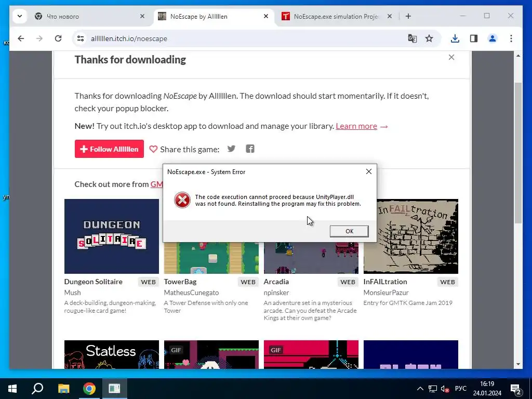Screen dimensions: 532x399
Task: Open the taskbar clock and date
Action: point(487,389)
